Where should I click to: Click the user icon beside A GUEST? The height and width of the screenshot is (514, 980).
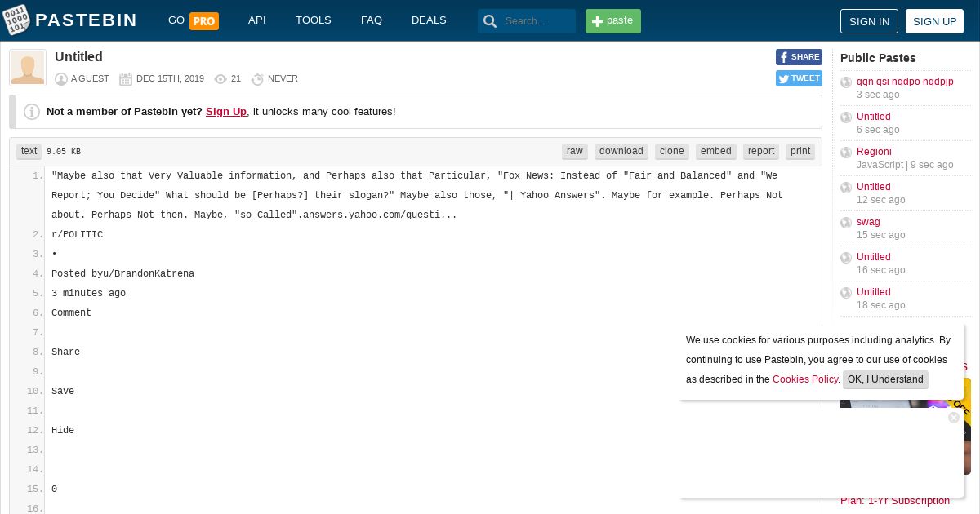[61, 79]
